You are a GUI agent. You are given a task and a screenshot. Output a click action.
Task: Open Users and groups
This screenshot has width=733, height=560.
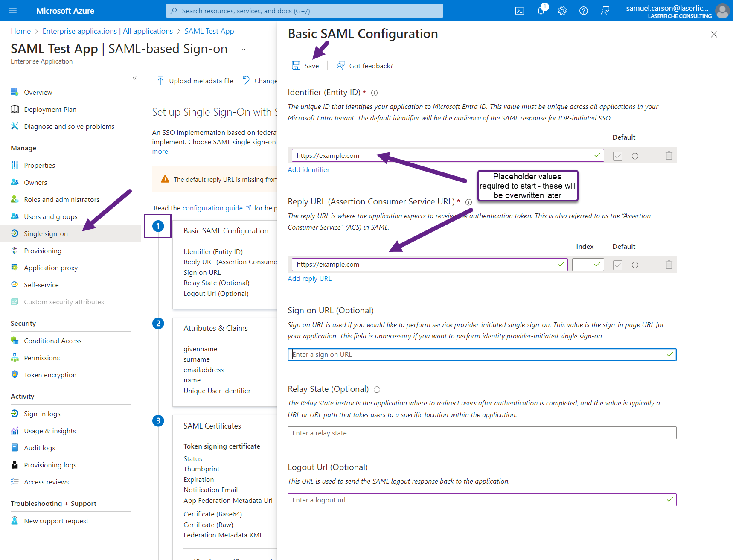click(51, 216)
